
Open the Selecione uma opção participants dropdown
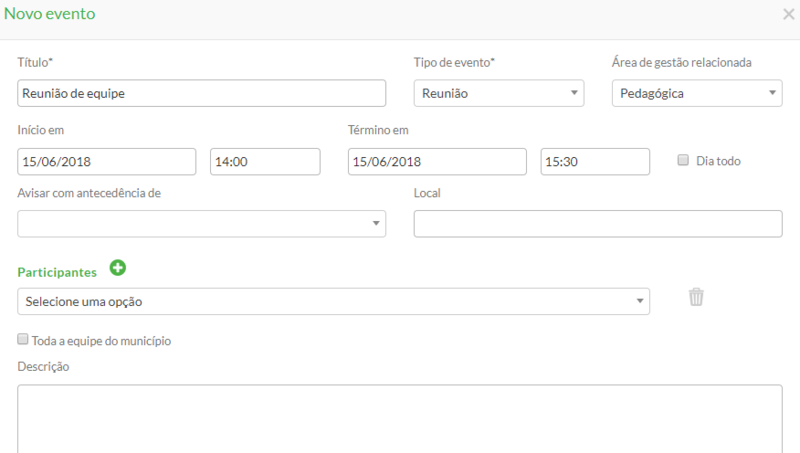[333, 301]
